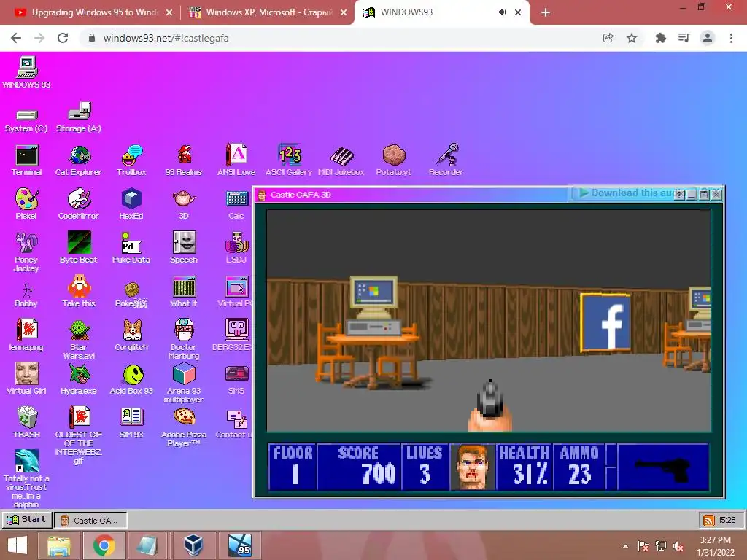Open OLDEST GIF OF THE INTERWEBZ file

point(79,435)
